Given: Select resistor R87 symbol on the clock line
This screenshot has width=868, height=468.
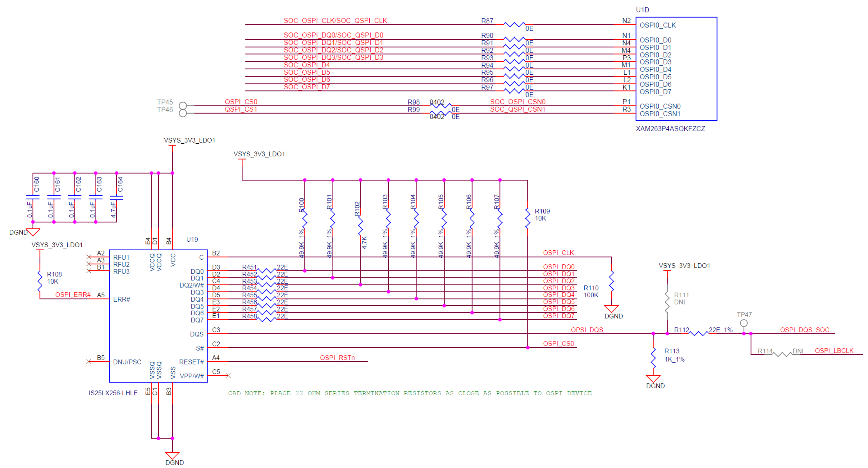Looking at the screenshot, I should tap(514, 24).
